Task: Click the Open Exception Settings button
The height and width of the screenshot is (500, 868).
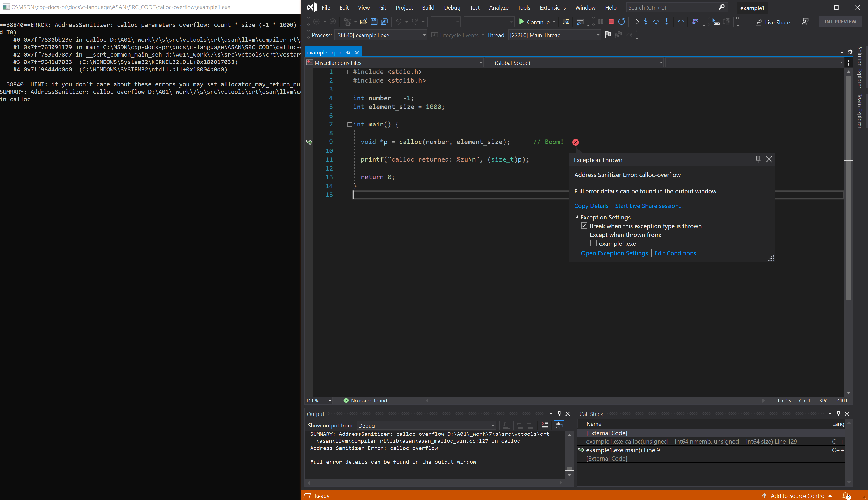Action: click(614, 253)
